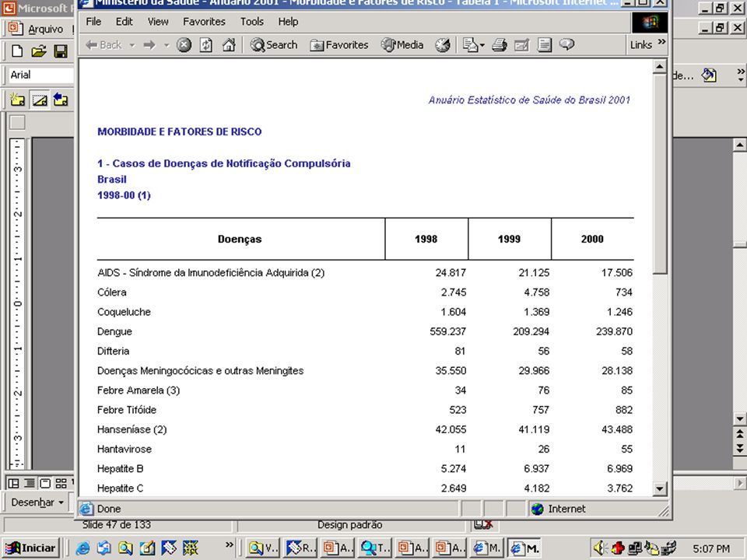
Task: Click the 'Hantavirose' row label
Action: [x=124, y=449]
